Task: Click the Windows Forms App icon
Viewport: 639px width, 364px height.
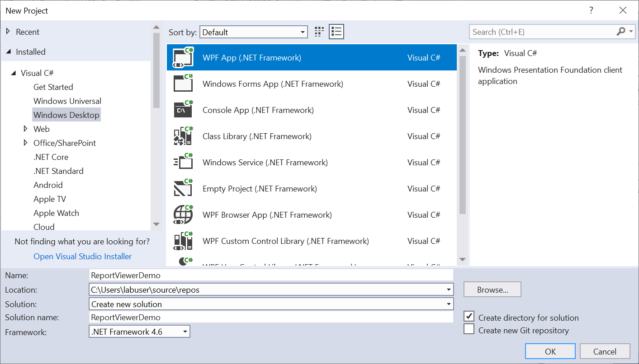Action: click(183, 84)
